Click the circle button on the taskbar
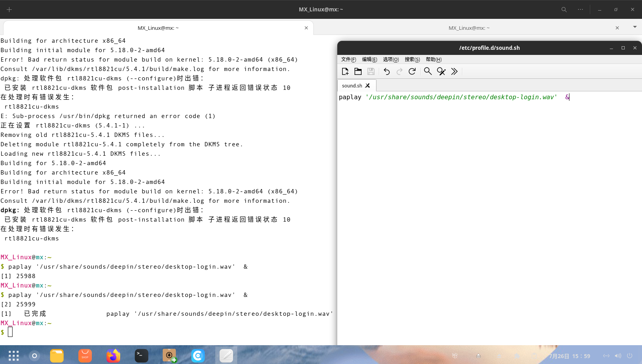This screenshot has height=364, width=642. (x=35, y=356)
